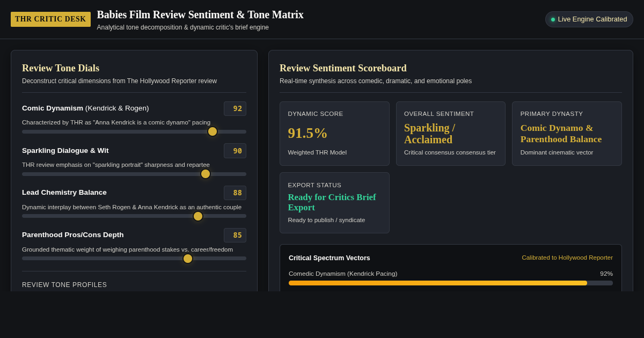644x338 pixels.
Task: Click the Parenthood Pros/Cons Depth slider handle
Action: coord(188,259)
